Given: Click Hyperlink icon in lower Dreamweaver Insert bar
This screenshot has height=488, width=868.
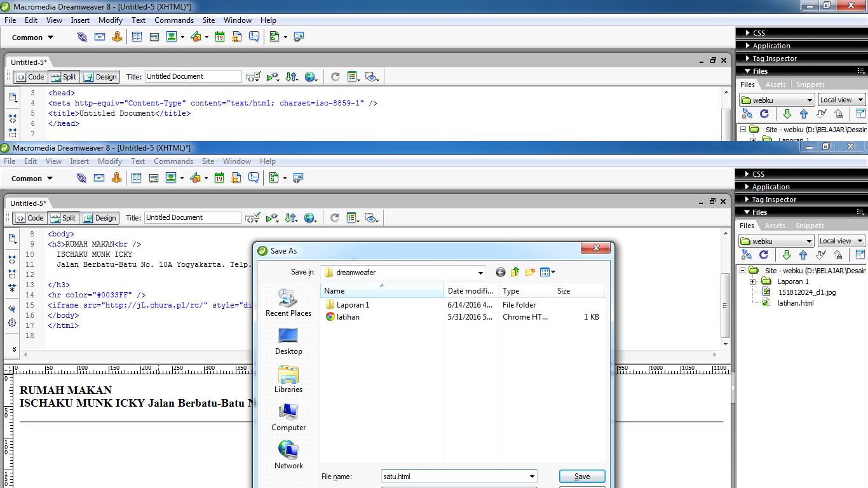Looking at the screenshot, I should point(81,179).
